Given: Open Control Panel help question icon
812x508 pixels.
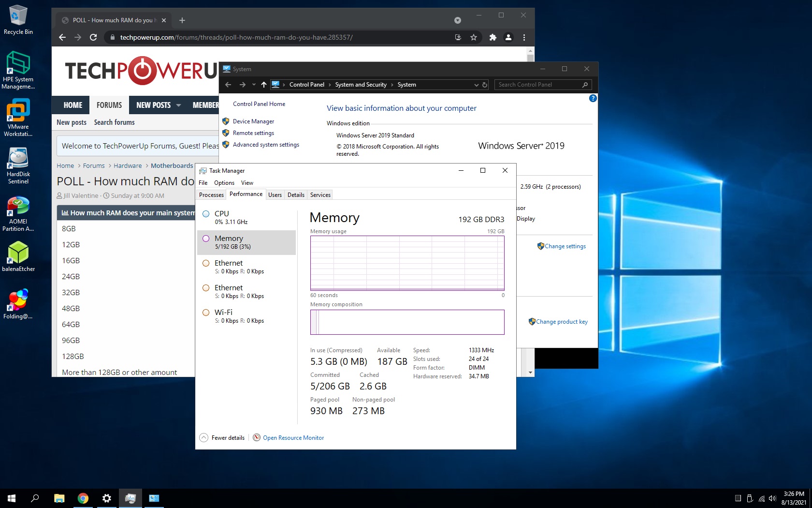Looking at the screenshot, I should 593,98.
